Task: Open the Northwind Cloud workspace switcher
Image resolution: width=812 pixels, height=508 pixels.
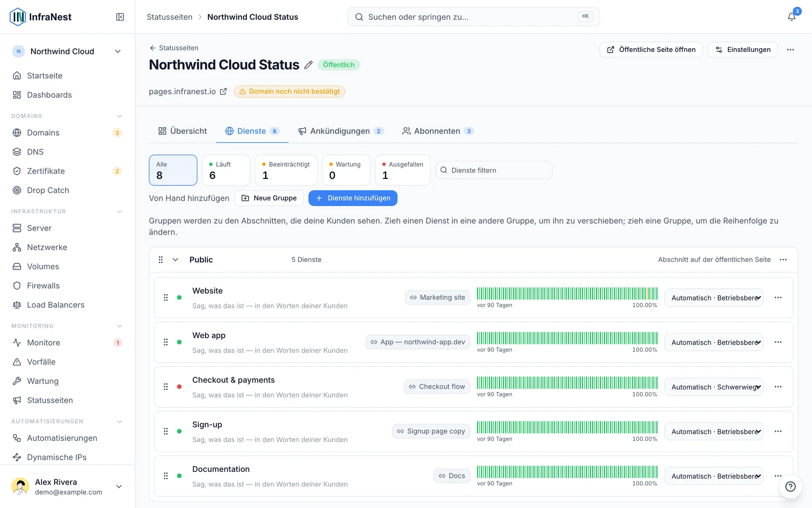Action: [x=67, y=52]
